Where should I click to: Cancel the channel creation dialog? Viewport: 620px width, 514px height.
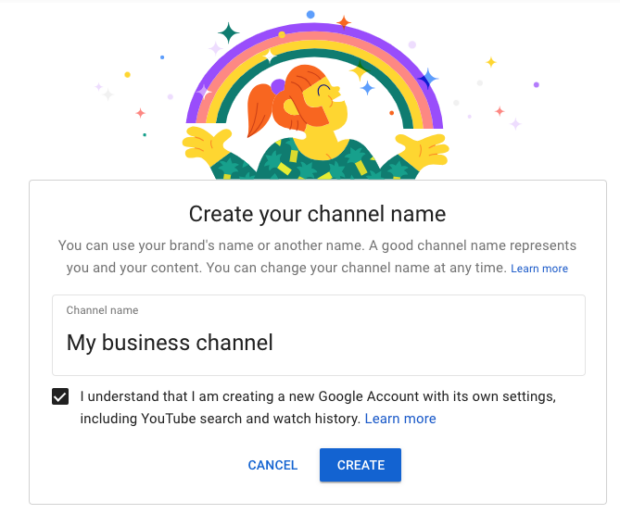[272, 465]
